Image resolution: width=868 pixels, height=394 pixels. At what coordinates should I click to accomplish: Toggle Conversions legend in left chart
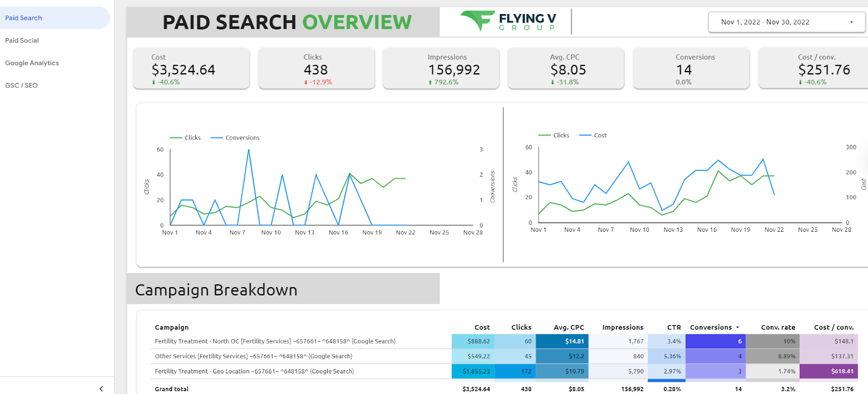coord(235,138)
